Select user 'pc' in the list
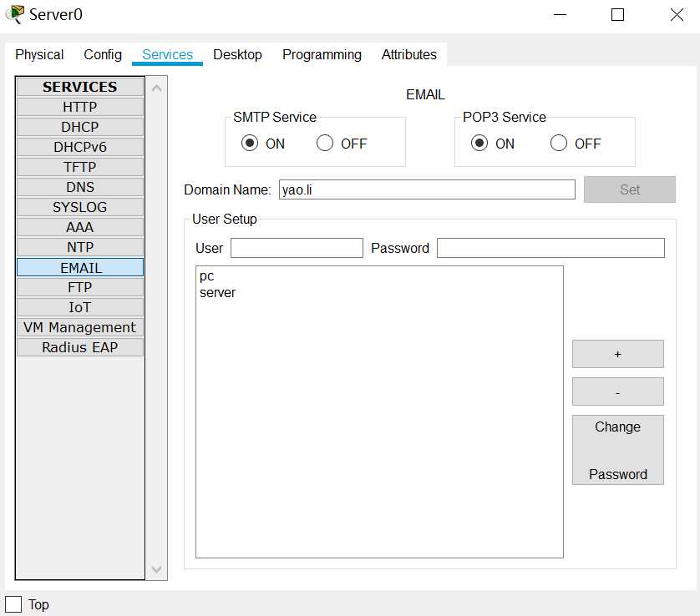700x616 pixels. (206, 276)
